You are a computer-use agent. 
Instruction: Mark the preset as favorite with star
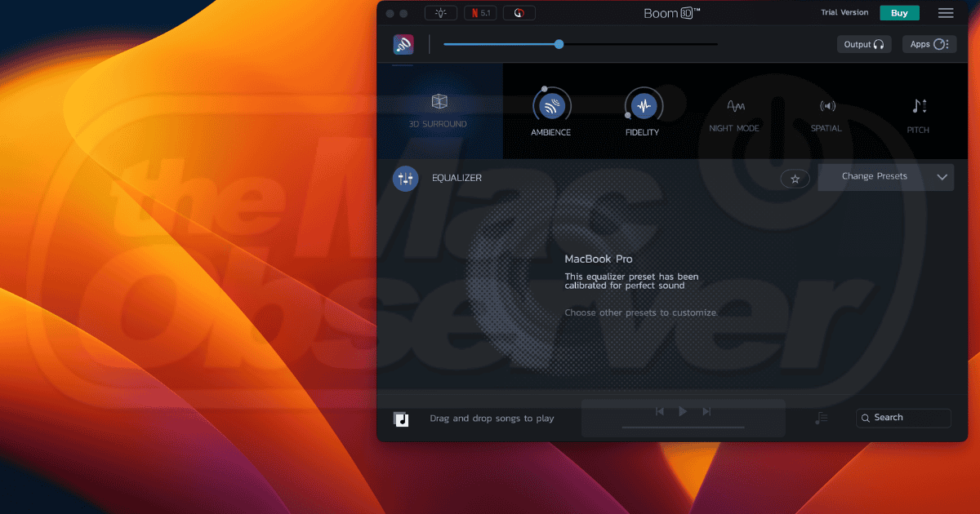(x=795, y=179)
